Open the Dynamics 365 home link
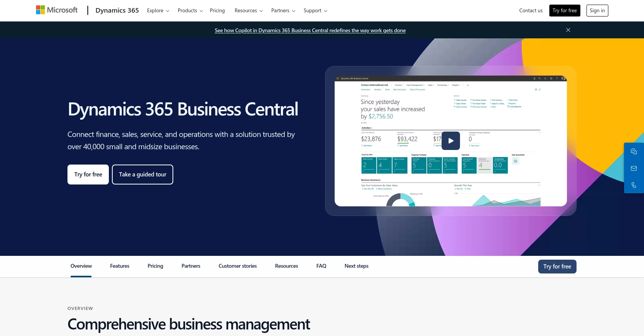 (117, 10)
